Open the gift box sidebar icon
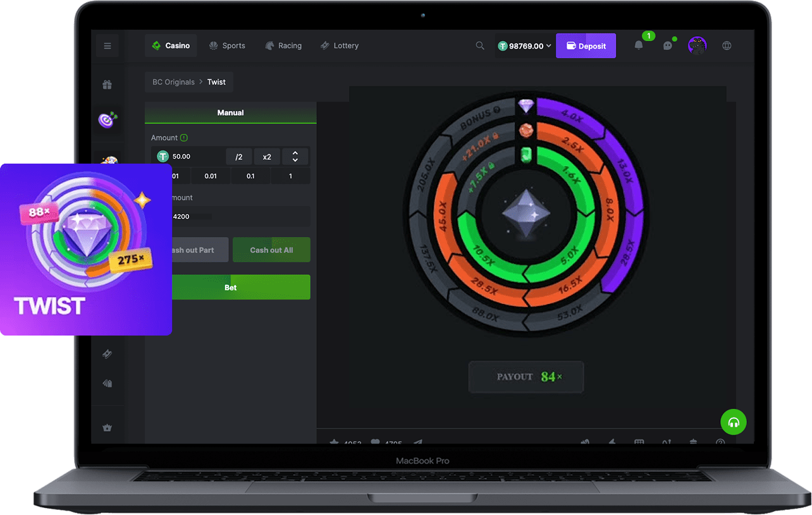This screenshot has width=812, height=515. click(x=108, y=85)
